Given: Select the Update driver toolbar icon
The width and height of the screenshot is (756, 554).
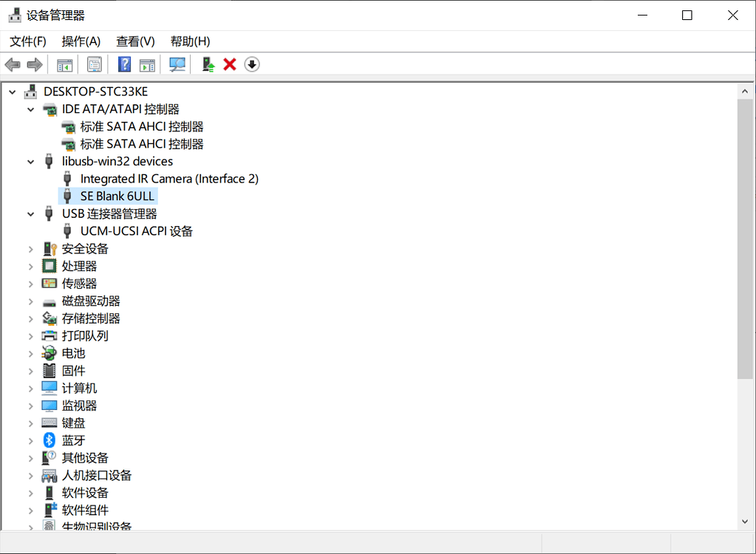Looking at the screenshot, I should (208, 64).
